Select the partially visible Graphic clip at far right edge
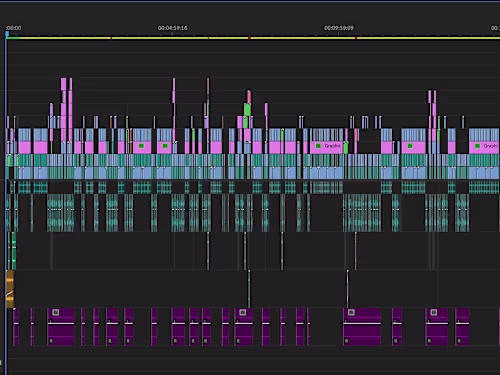 point(484,147)
